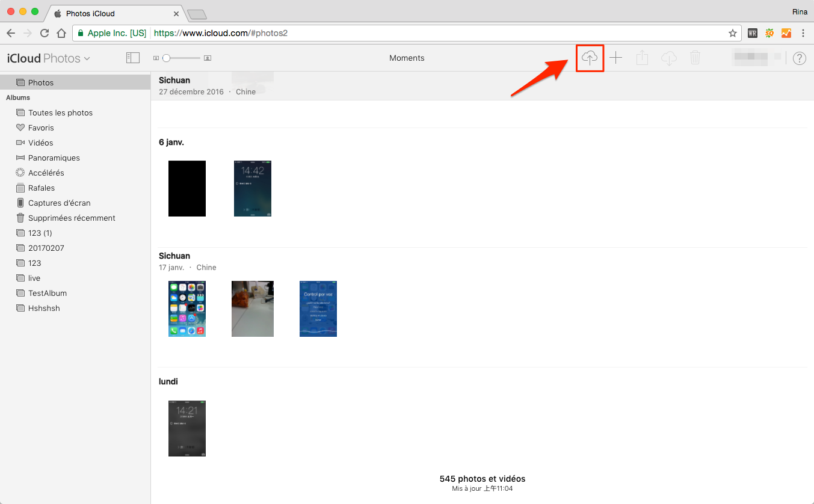814x504 pixels.
Task: Click the orange chart extension icon
Action: coord(786,33)
